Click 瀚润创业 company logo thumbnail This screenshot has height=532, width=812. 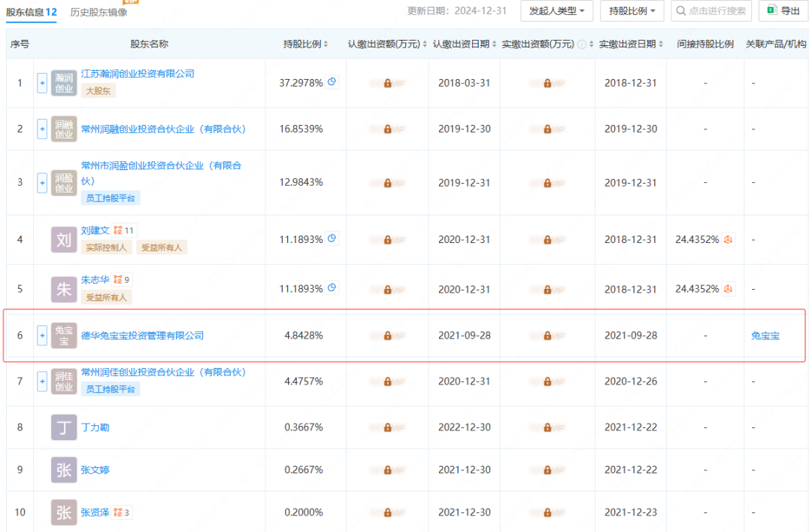click(64, 83)
